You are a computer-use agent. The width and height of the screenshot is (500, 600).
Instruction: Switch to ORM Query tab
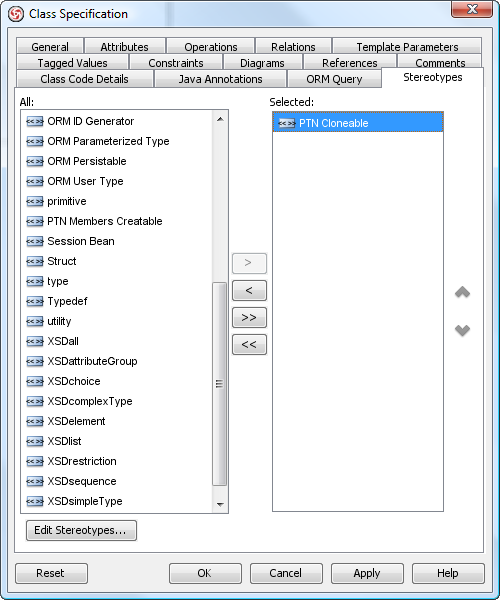tap(334, 79)
